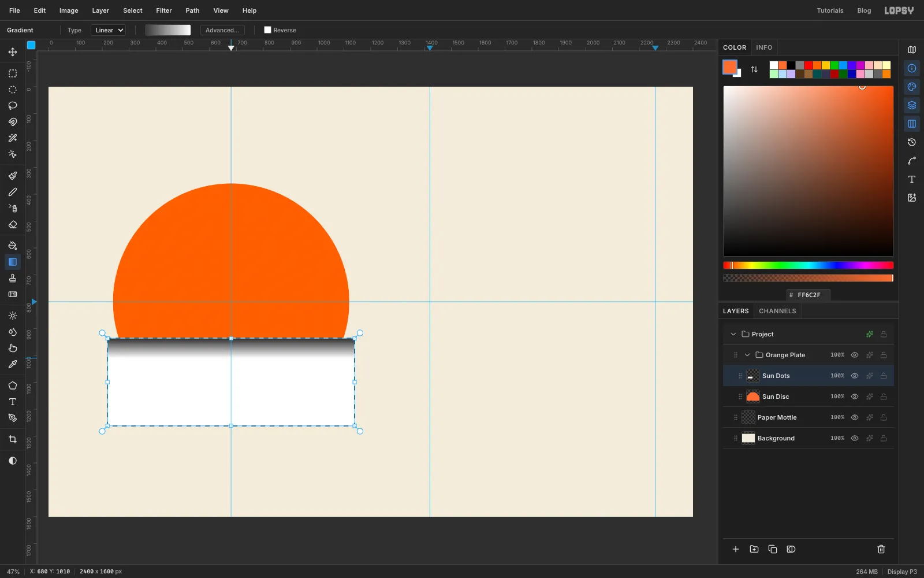The width and height of the screenshot is (924, 578).
Task: Open the Layer menu
Action: coord(100,10)
